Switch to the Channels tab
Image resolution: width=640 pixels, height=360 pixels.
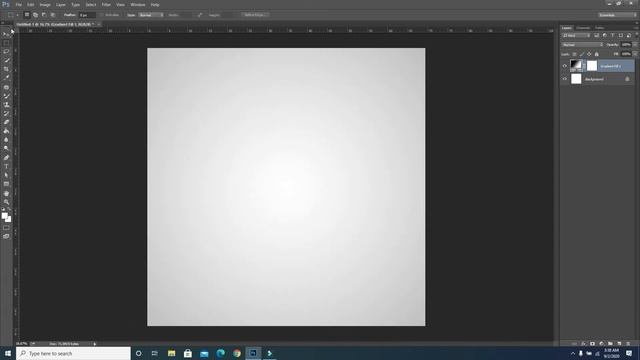click(583, 28)
